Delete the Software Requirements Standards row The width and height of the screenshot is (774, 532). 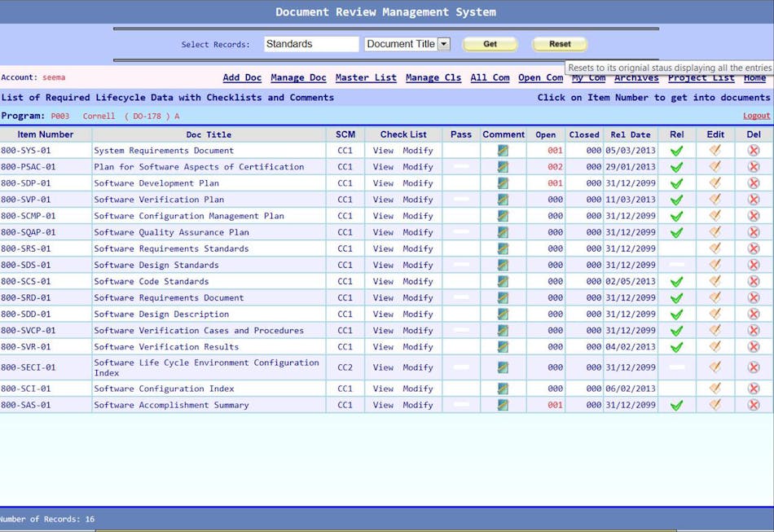(754, 248)
